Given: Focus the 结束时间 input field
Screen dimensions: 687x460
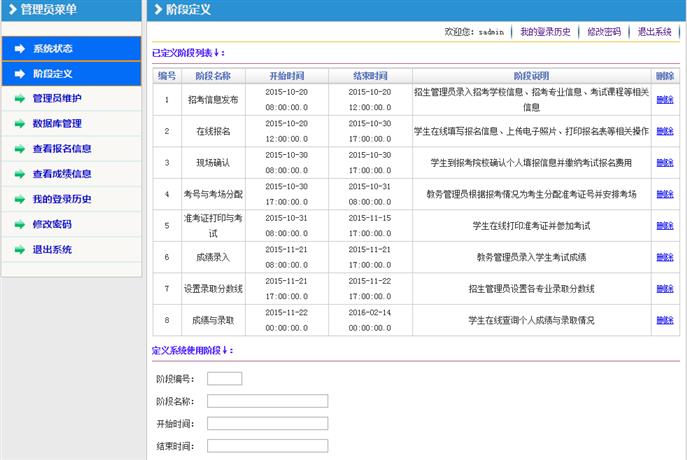Looking at the screenshot, I should pos(267,446).
